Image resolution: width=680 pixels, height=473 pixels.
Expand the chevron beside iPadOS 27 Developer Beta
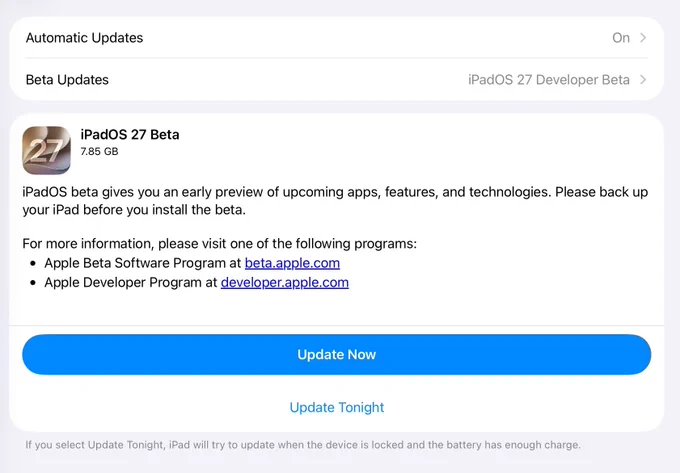pos(643,80)
